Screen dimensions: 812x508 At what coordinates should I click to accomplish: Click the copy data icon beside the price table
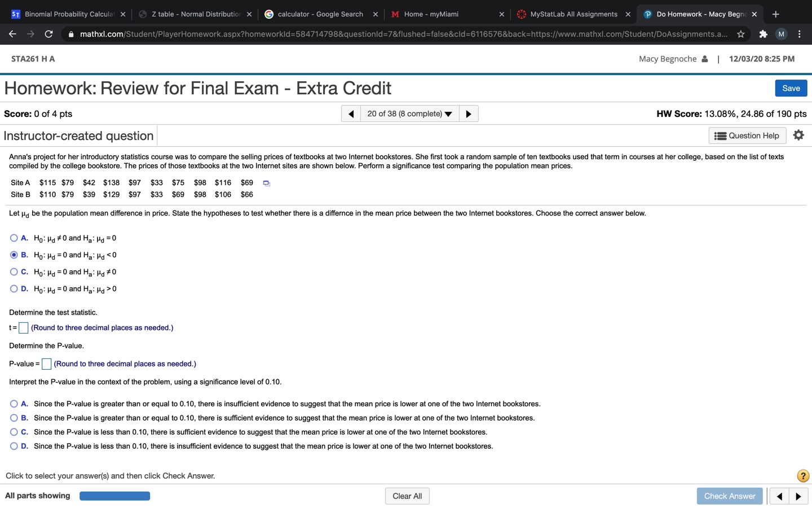pos(266,183)
